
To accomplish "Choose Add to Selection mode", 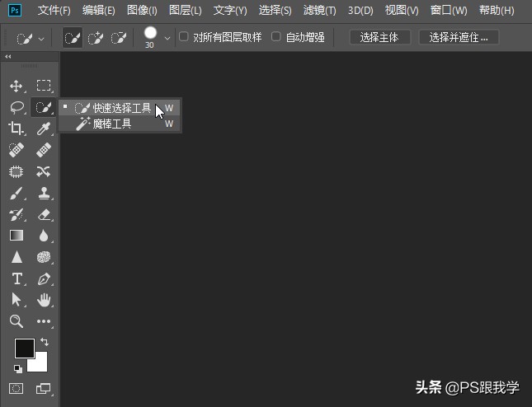I will (96, 38).
